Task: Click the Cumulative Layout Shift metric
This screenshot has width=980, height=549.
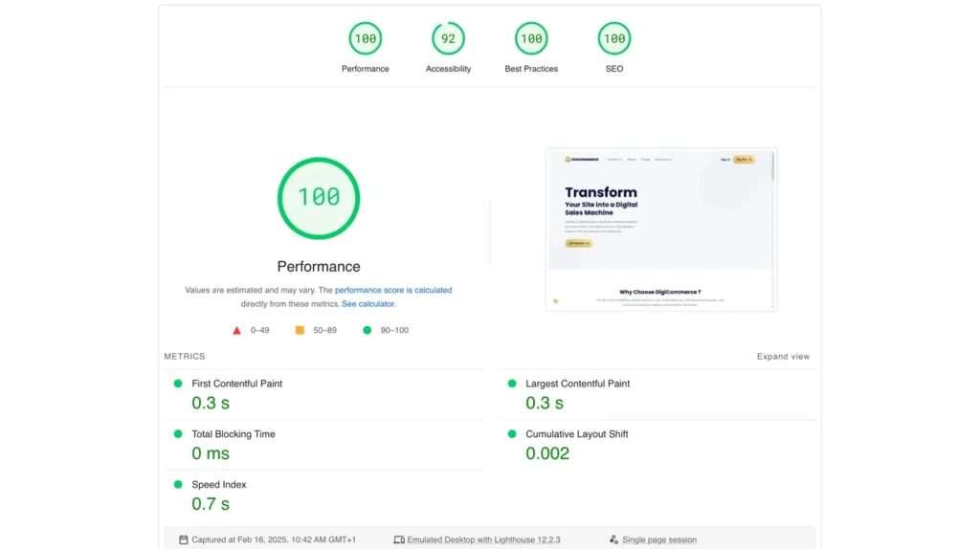Action: click(x=576, y=434)
